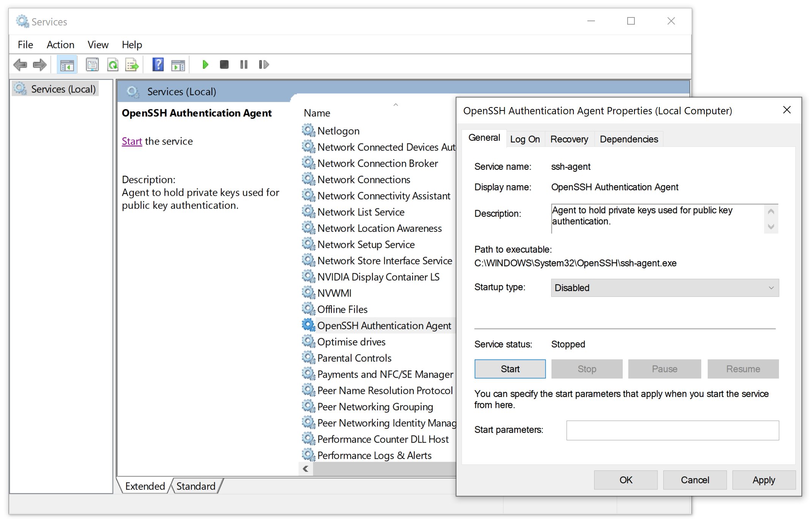Click the gear icon beside Netlogon
The height and width of the screenshot is (522, 812).
click(308, 130)
